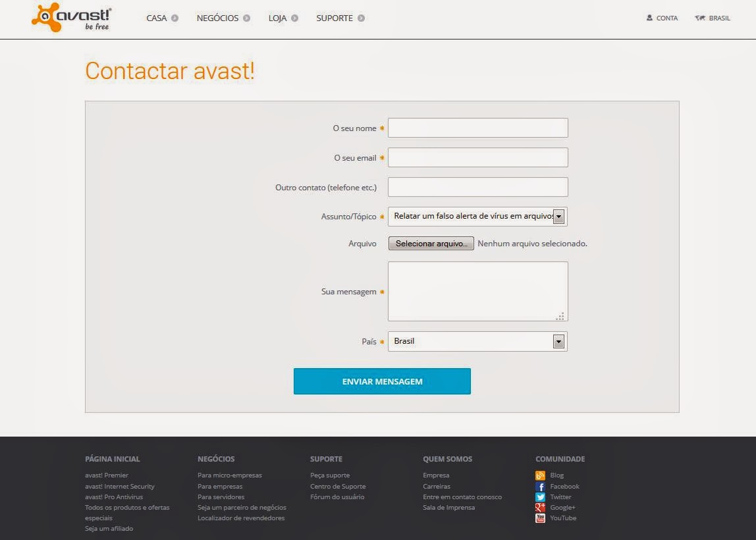The height and width of the screenshot is (540, 756).
Task: Click the 'PÁGINA INICIAL' footer heading
Action: click(x=113, y=459)
